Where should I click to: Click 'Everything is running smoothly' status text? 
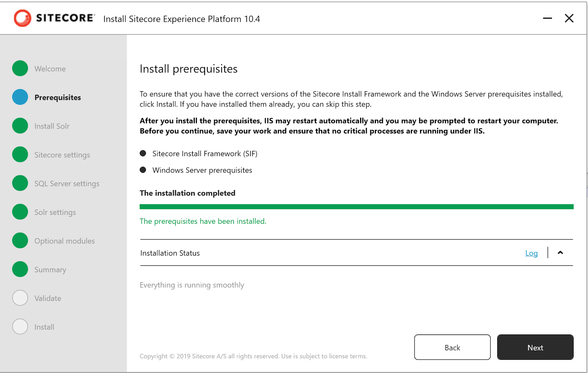tap(192, 285)
